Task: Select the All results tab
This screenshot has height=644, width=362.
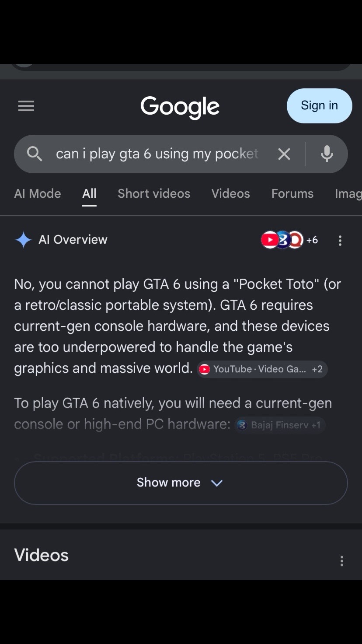Action: [x=89, y=193]
